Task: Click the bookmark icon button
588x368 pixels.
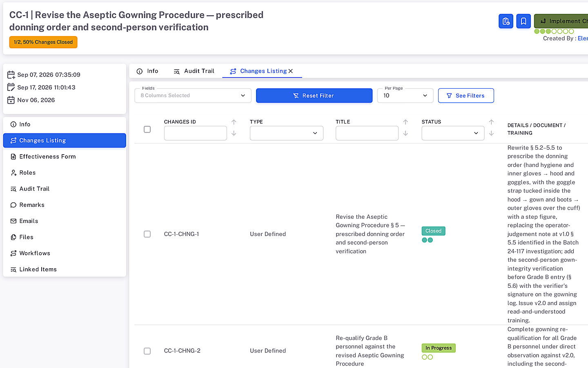Action: (x=523, y=21)
